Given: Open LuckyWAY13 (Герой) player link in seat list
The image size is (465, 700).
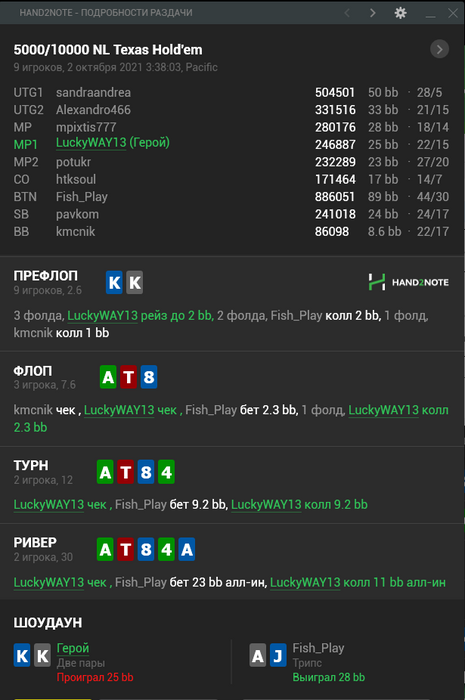Looking at the screenshot, I should point(112,143).
